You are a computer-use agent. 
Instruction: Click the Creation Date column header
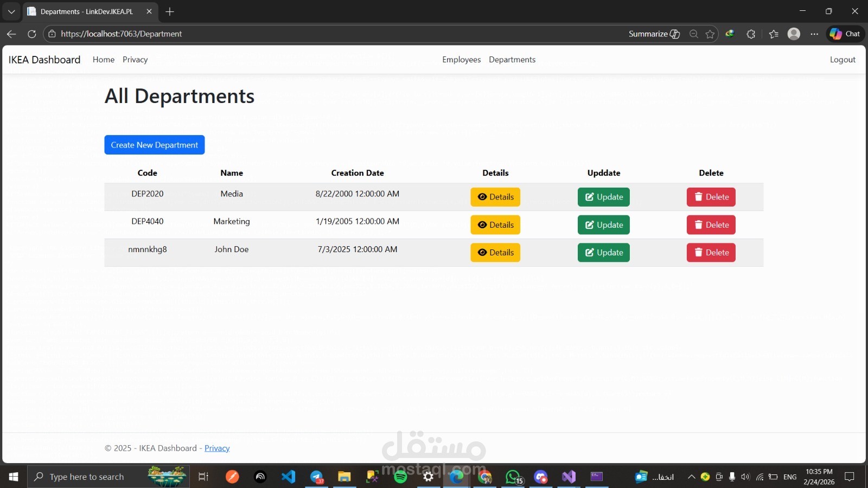coord(358,173)
